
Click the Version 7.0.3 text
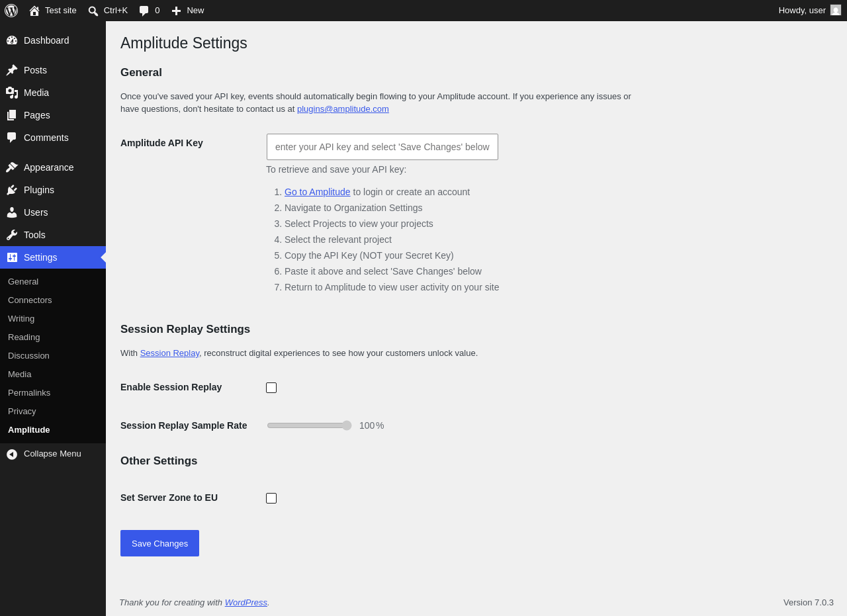tap(809, 603)
